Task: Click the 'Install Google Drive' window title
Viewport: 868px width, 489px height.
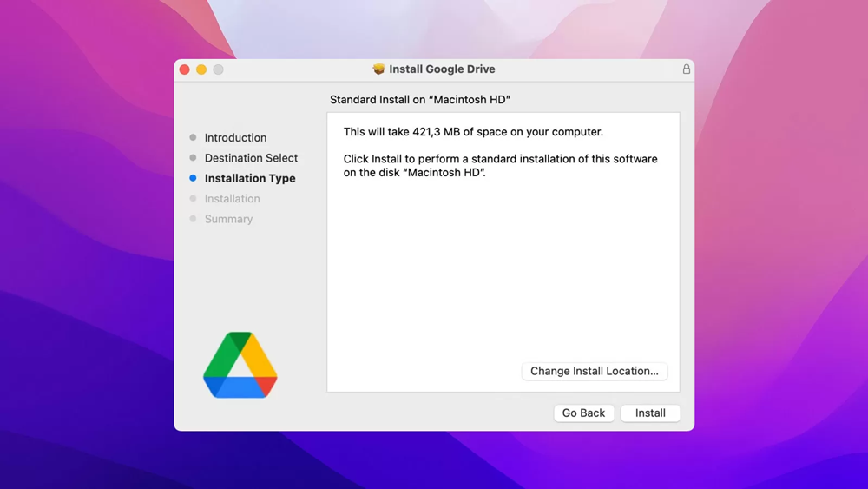Action: 442,69
